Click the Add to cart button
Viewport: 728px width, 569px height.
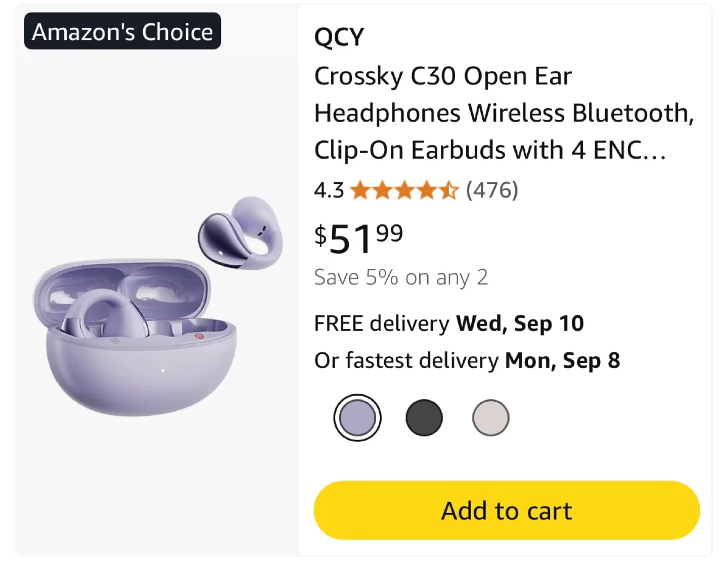tap(506, 510)
